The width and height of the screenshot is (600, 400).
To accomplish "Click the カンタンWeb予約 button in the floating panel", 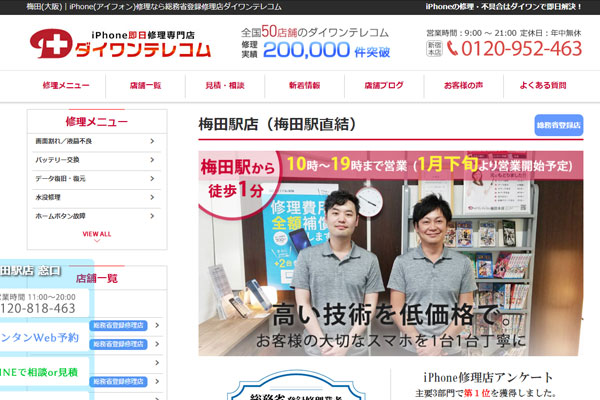I will (43, 338).
